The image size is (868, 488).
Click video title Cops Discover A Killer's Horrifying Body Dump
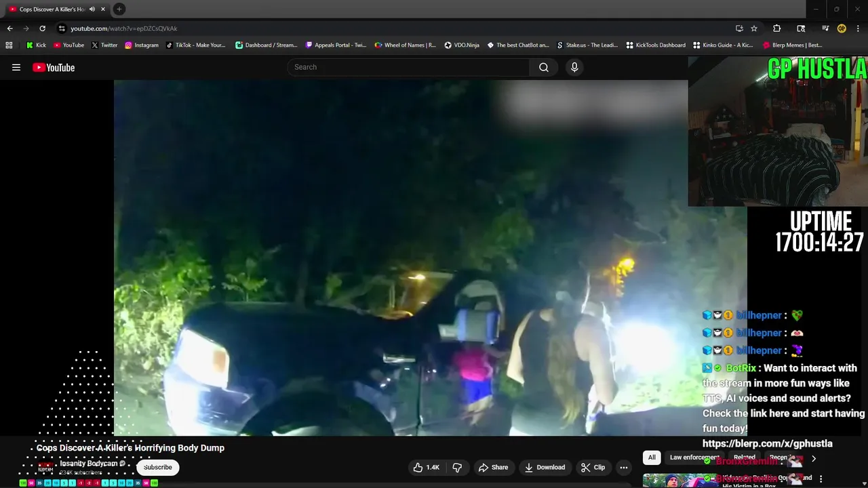coord(130,448)
